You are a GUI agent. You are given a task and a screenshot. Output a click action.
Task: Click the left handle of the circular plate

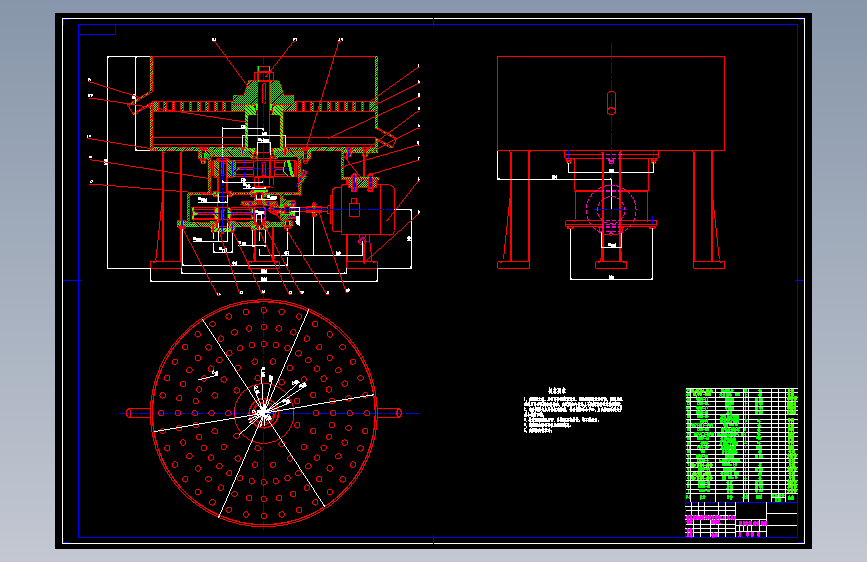[x=139, y=413]
